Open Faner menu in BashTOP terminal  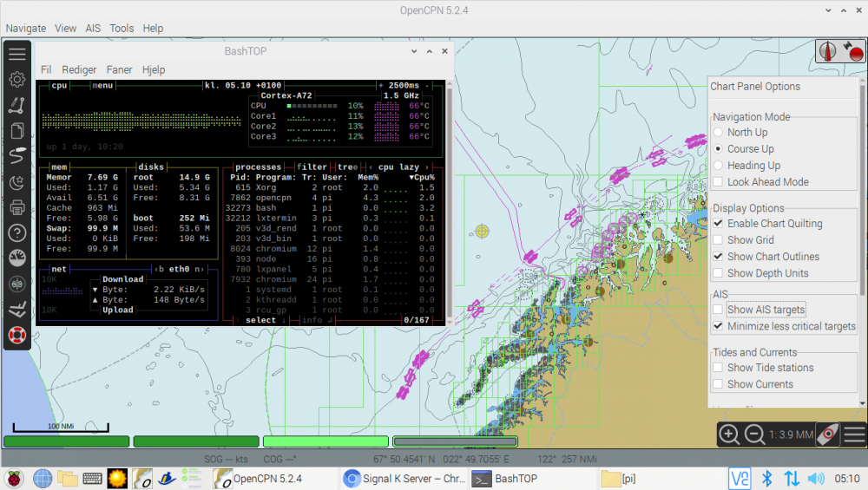tap(119, 69)
